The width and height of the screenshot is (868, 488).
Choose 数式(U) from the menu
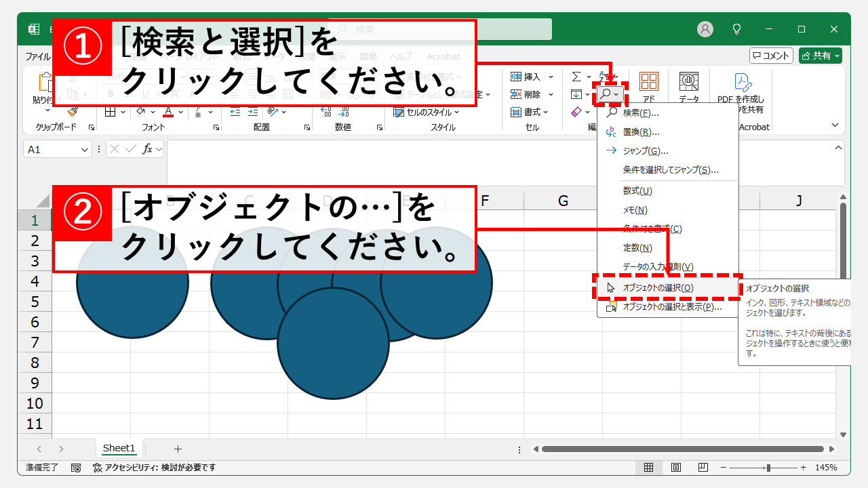tap(668, 191)
